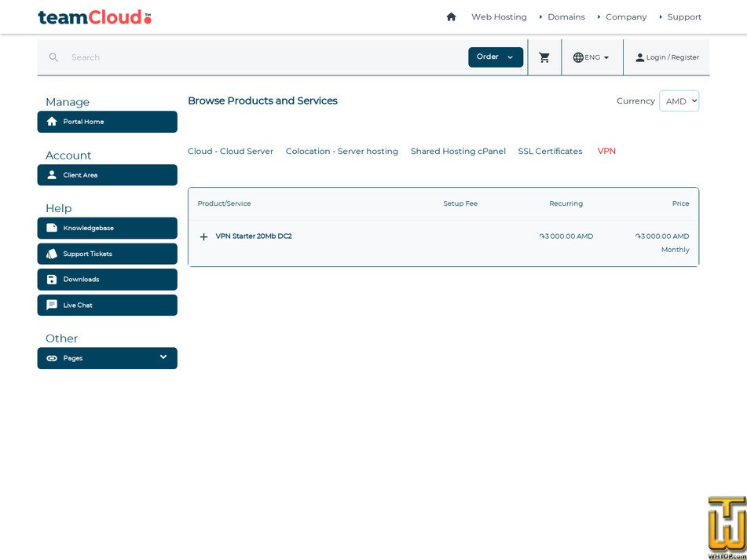Open Web Hosting in top navigation
This screenshot has width=747, height=560.
tap(499, 16)
